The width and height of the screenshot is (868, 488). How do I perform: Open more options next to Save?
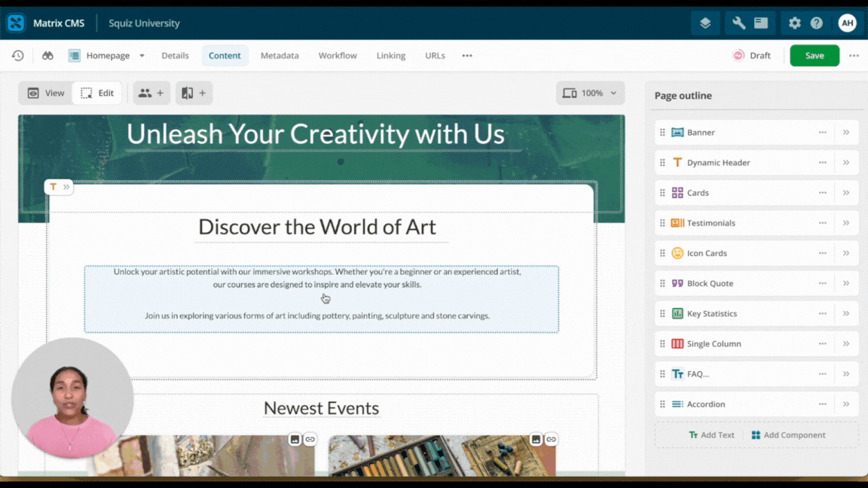pyautogui.click(x=854, y=55)
